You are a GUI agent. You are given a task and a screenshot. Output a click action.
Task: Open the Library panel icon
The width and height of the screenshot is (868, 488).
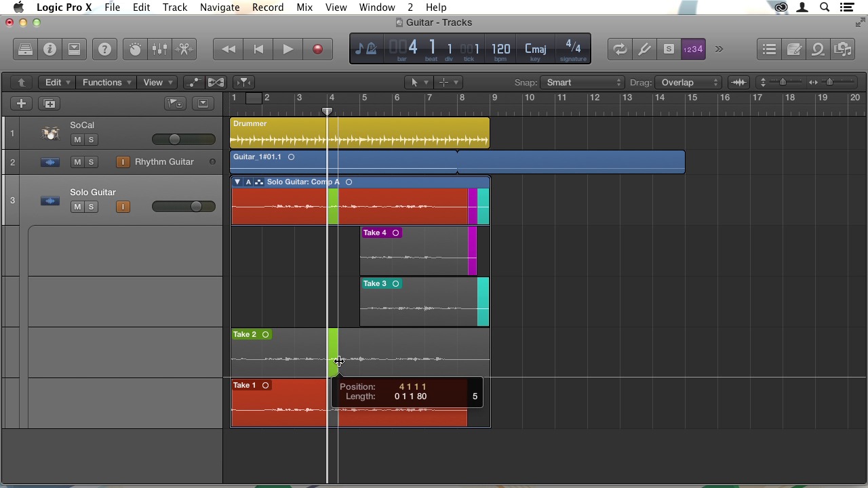coord(25,49)
